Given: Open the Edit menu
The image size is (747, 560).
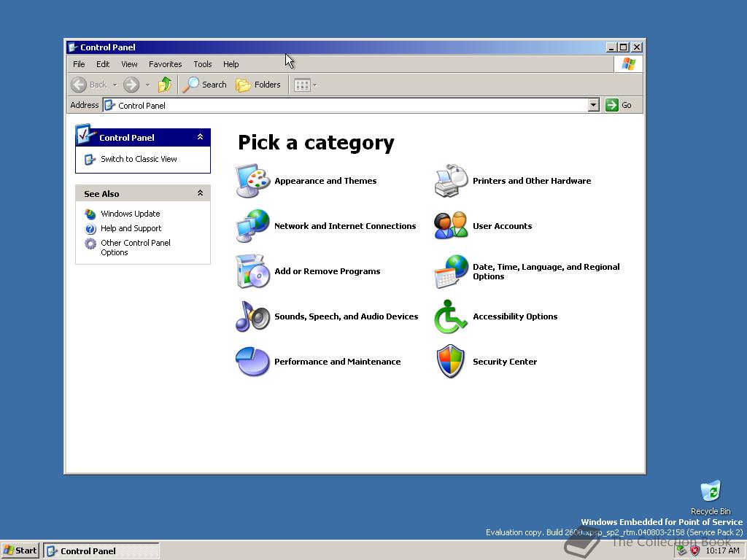Looking at the screenshot, I should pos(103,64).
